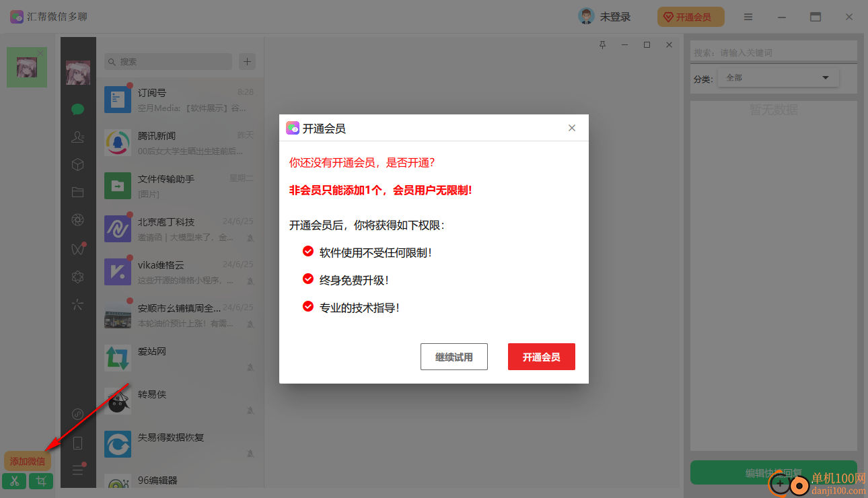Open the 腾讯新闻 conversation
Screen dimensions: 868x498
tap(180, 143)
